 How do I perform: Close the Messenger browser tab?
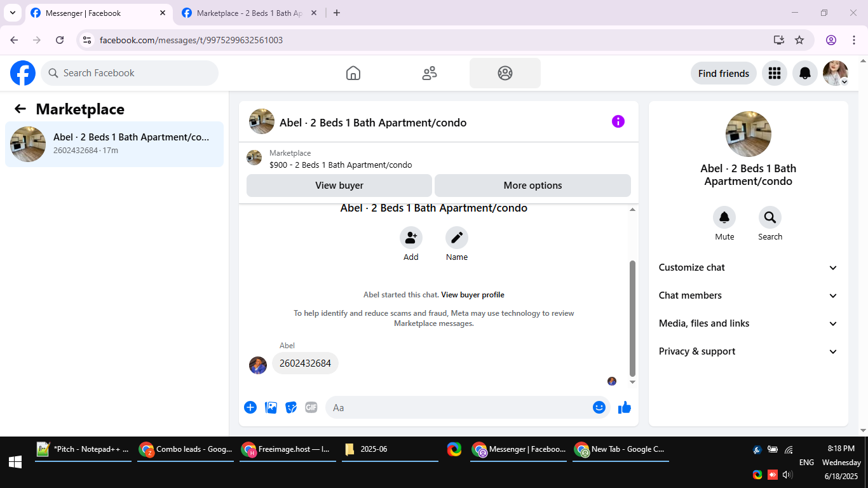(x=163, y=13)
